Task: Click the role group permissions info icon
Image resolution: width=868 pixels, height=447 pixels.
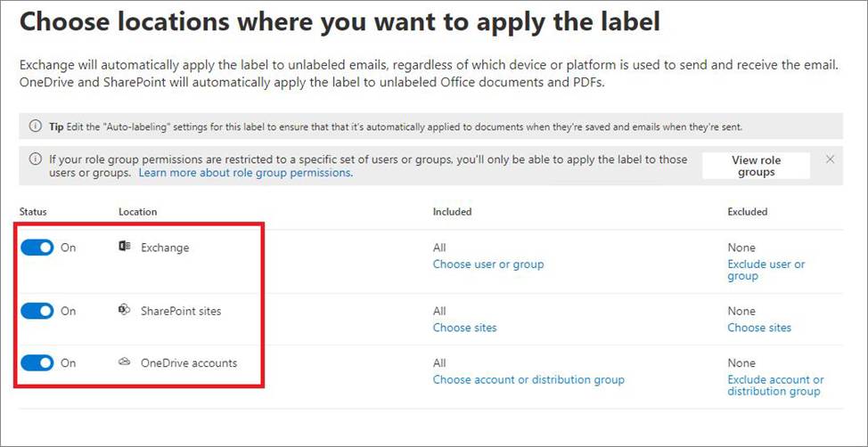Action: 36,159
